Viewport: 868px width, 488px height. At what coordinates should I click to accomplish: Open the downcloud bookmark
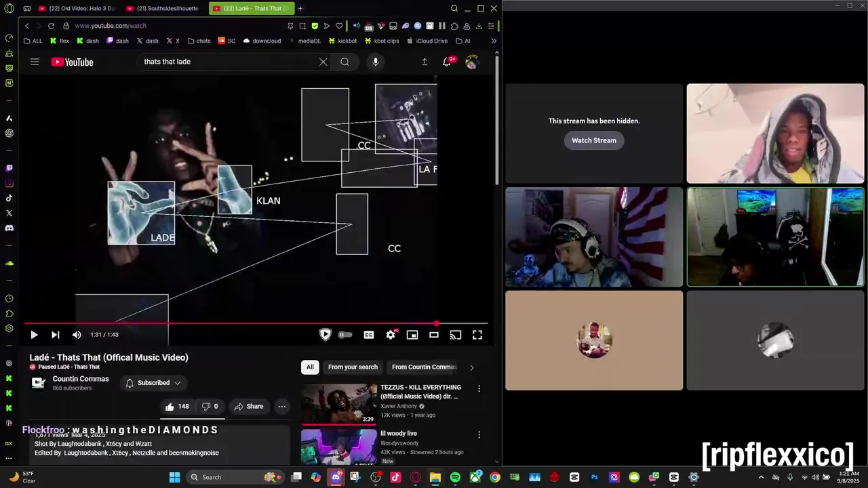[x=262, y=41]
